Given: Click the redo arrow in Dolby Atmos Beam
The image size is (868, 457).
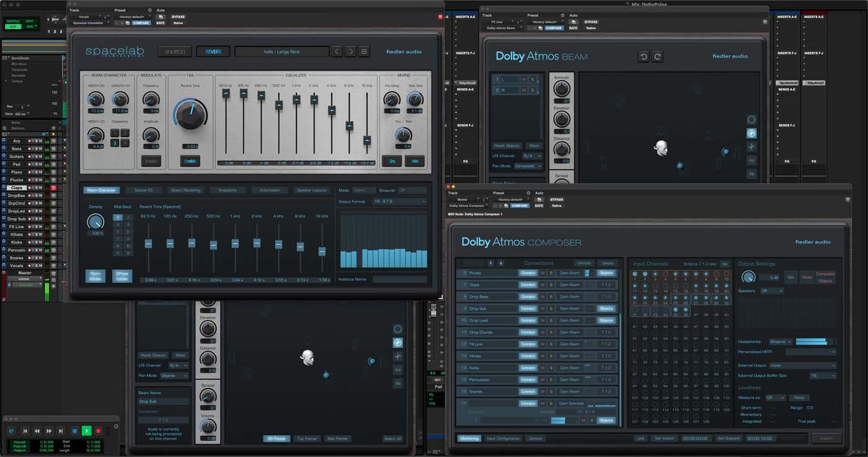Looking at the screenshot, I should click(657, 56).
